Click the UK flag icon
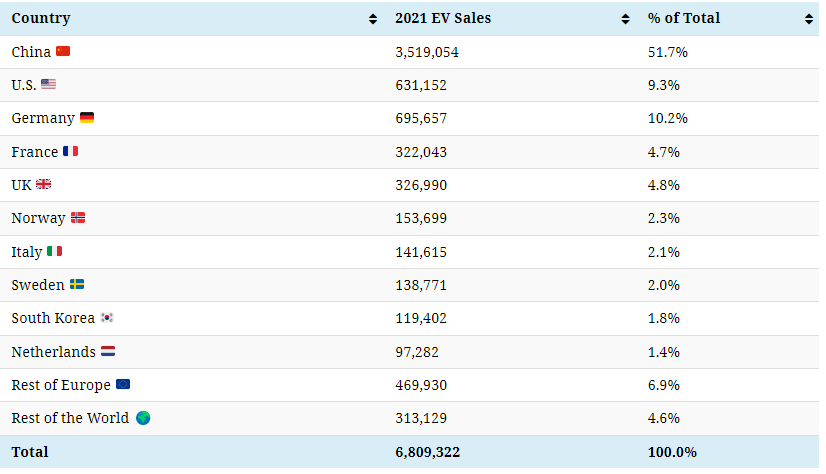 43,185
